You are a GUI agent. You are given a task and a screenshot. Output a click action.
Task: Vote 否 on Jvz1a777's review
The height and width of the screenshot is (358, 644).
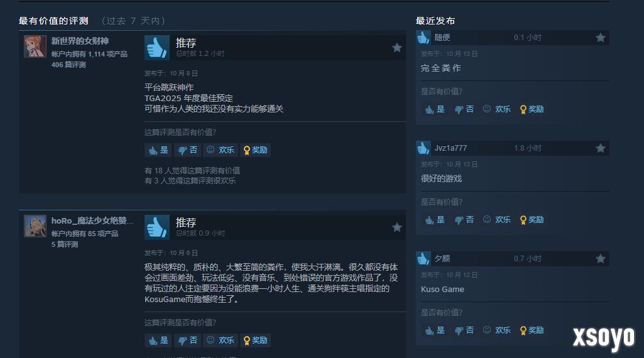pyautogui.click(x=464, y=220)
